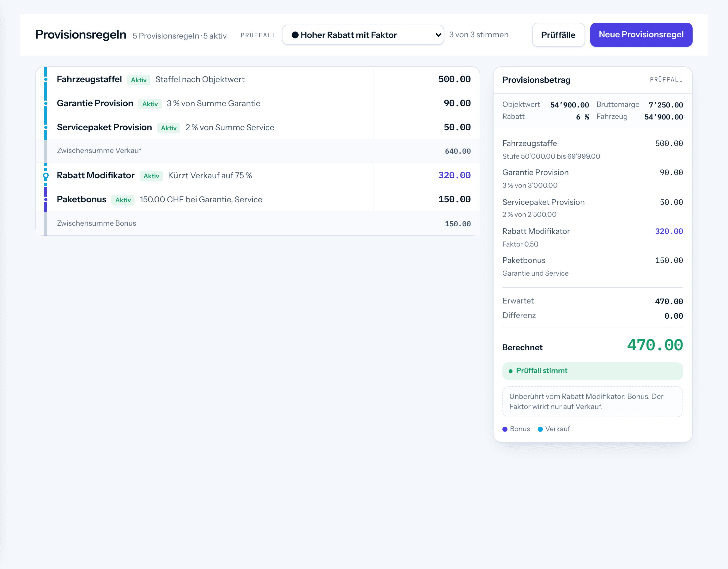Click the Provisionsbetrag panel heading
Viewport: 728px width, 569px height.
pyautogui.click(x=536, y=80)
